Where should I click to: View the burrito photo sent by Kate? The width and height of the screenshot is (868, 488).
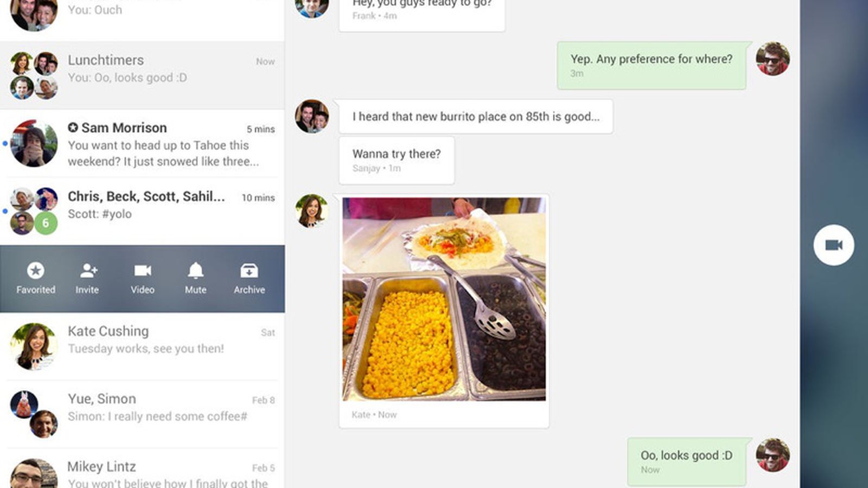point(444,299)
